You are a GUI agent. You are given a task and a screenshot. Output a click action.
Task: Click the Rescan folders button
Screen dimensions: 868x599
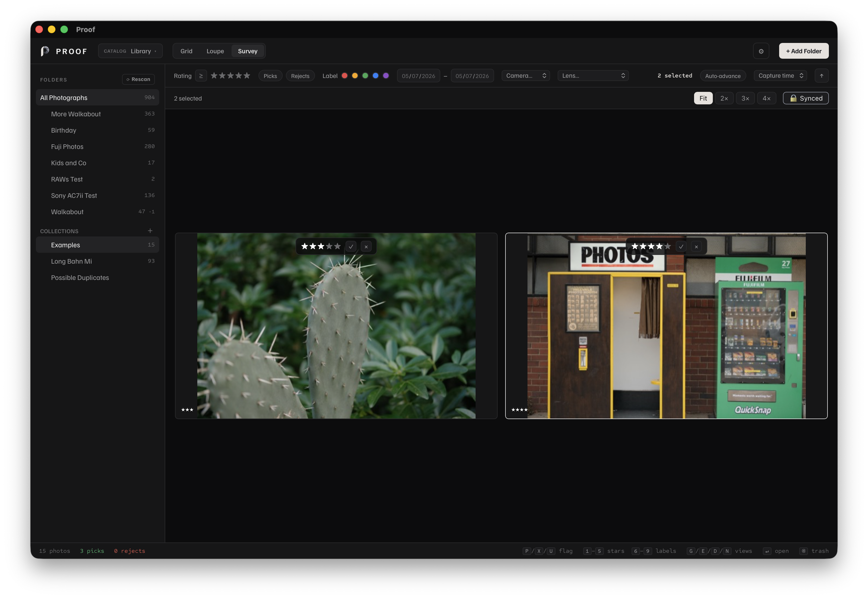click(139, 79)
